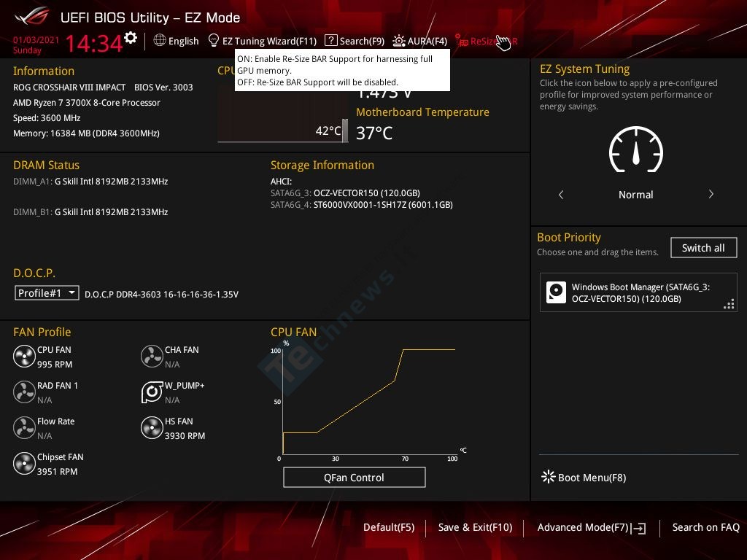Click the CHA FAN icon

pyautogui.click(x=152, y=356)
